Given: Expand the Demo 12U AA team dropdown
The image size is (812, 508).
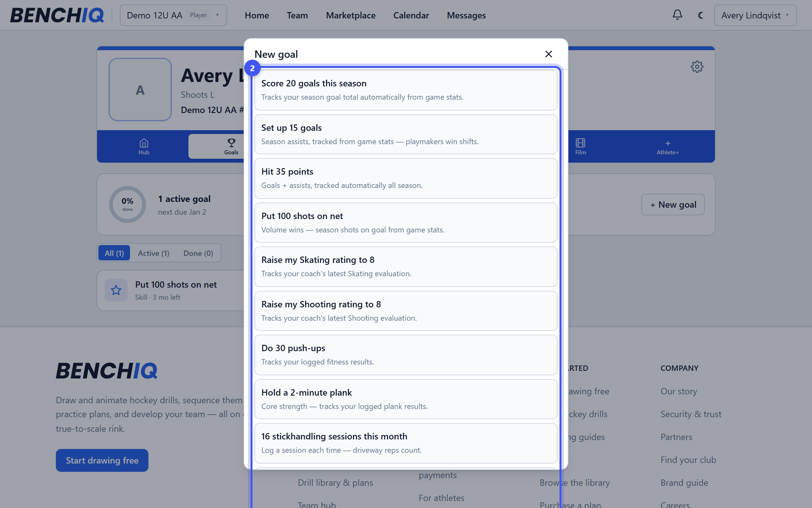Looking at the screenshot, I should click(173, 15).
